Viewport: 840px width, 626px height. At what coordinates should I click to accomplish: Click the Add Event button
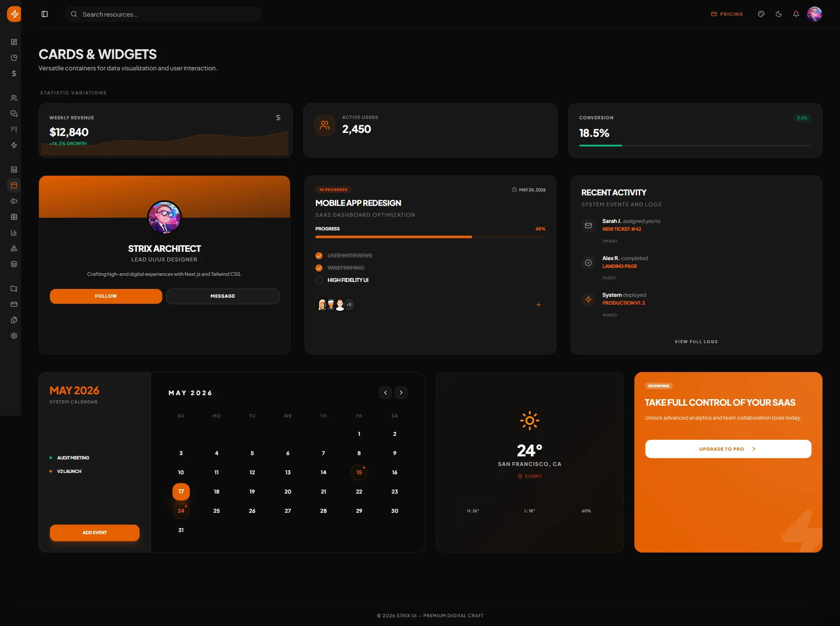[94, 532]
